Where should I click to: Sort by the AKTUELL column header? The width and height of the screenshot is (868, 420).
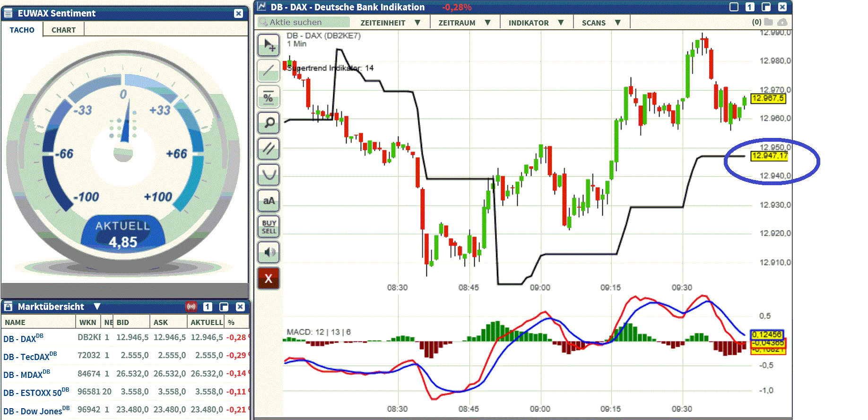pos(206,322)
